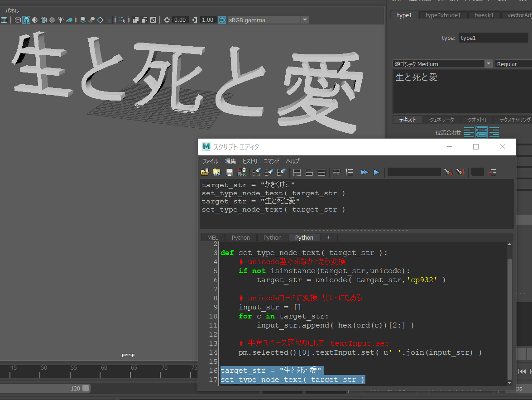Click Save Script to Shelf icon

(x=242, y=172)
